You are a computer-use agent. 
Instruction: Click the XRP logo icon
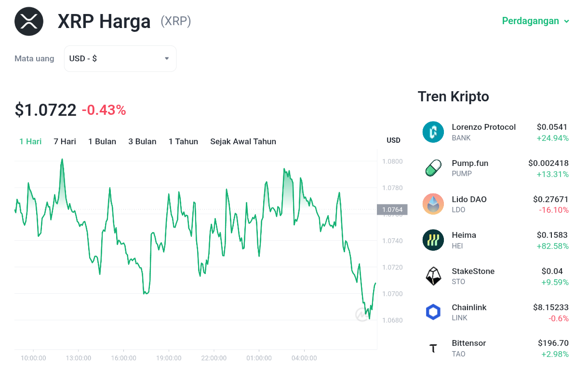[x=29, y=21]
